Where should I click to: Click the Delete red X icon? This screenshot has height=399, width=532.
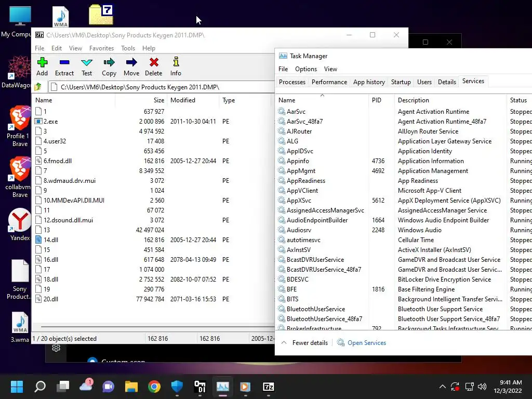click(x=154, y=62)
